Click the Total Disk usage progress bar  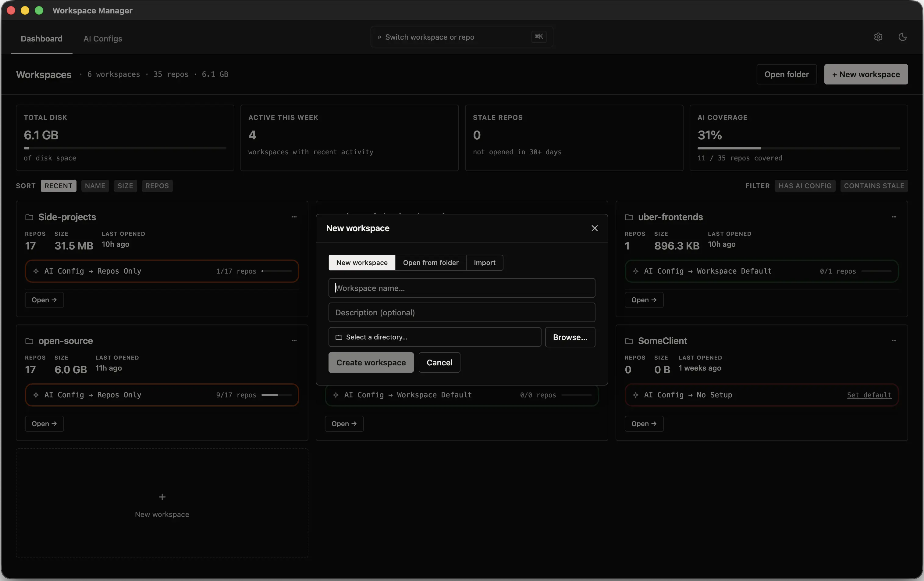pos(125,148)
